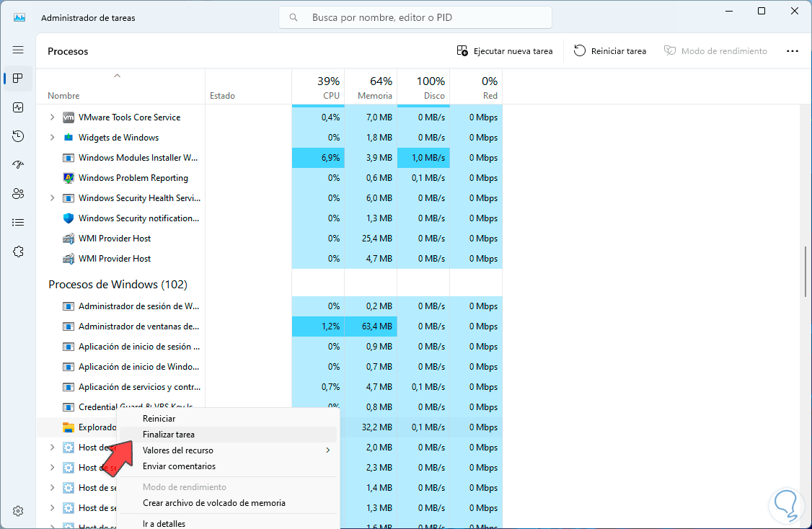Expand Windows Security Health Service row
This screenshot has height=529, width=812.
click(x=52, y=198)
